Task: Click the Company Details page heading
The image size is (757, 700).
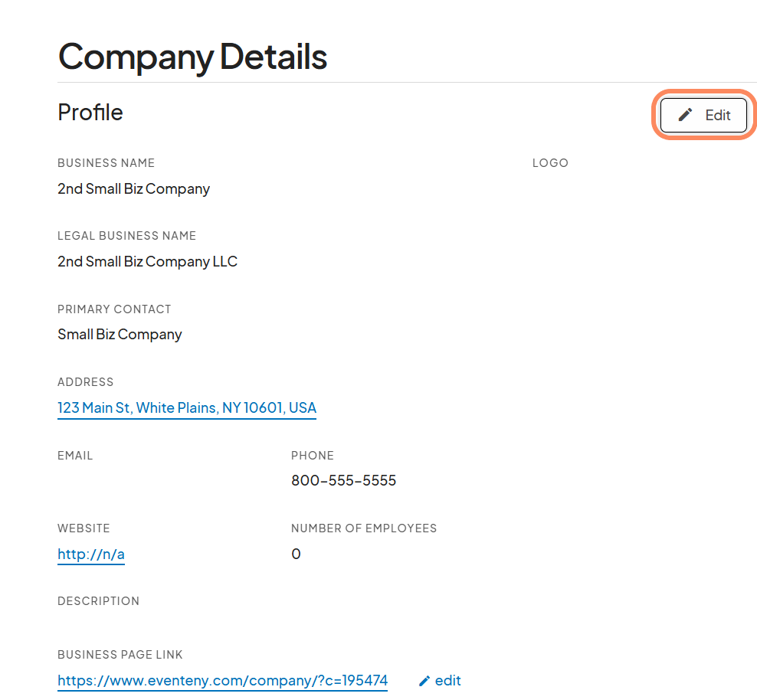Action: 192,56
